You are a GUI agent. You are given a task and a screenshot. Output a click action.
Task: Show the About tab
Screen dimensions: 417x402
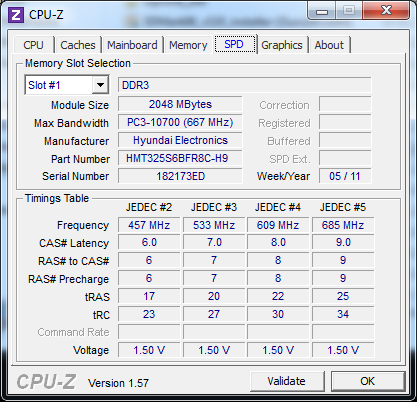pyautogui.click(x=329, y=45)
